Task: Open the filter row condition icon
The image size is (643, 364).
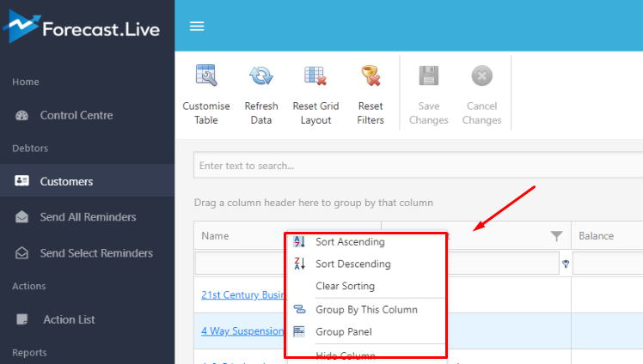Action: 566,264
